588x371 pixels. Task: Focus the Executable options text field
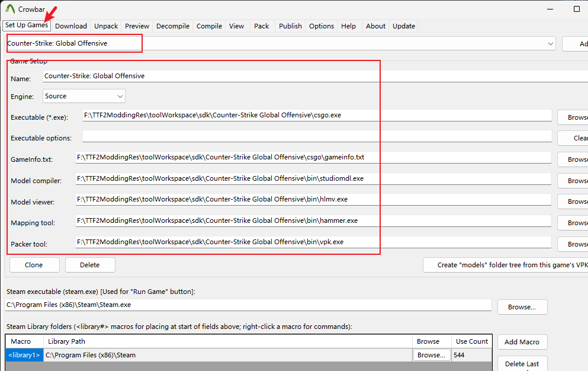coord(317,137)
